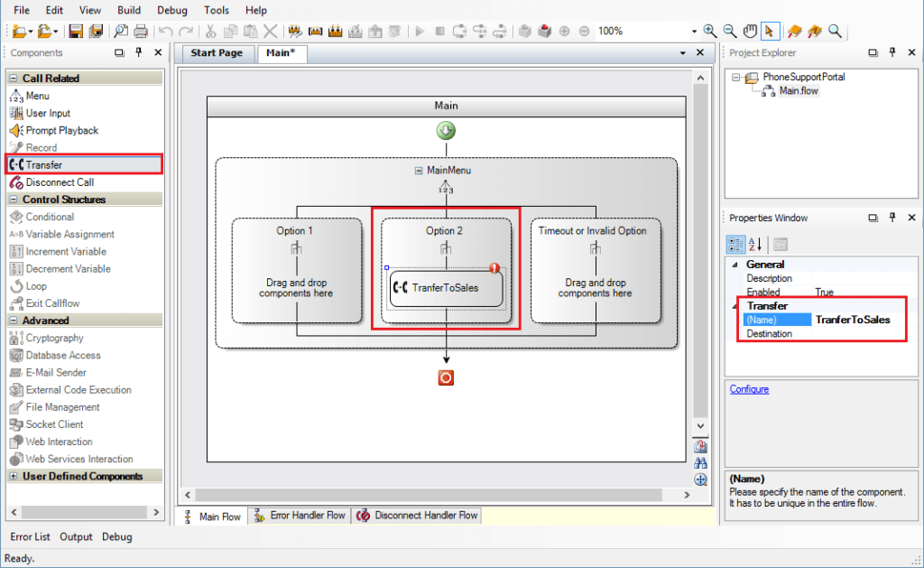The image size is (924, 568).
Task: Switch to the Disconnect Handler Flow tab
Action: pyautogui.click(x=417, y=516)
